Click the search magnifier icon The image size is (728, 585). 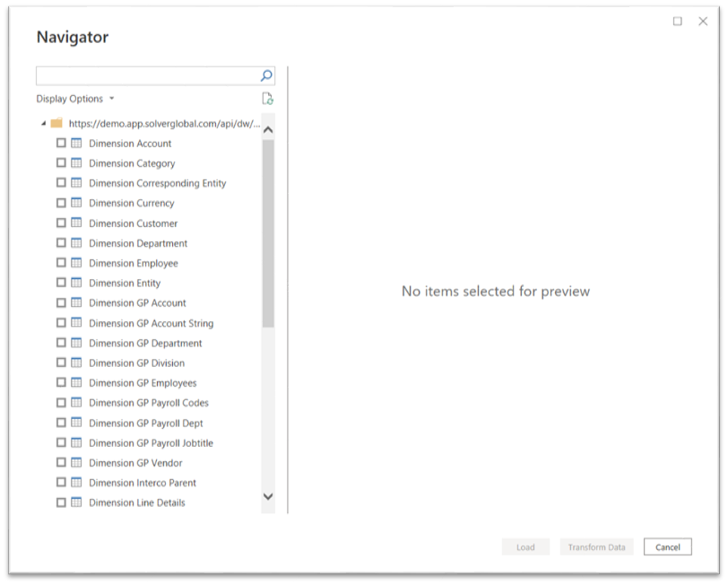[x=266, y=76]
